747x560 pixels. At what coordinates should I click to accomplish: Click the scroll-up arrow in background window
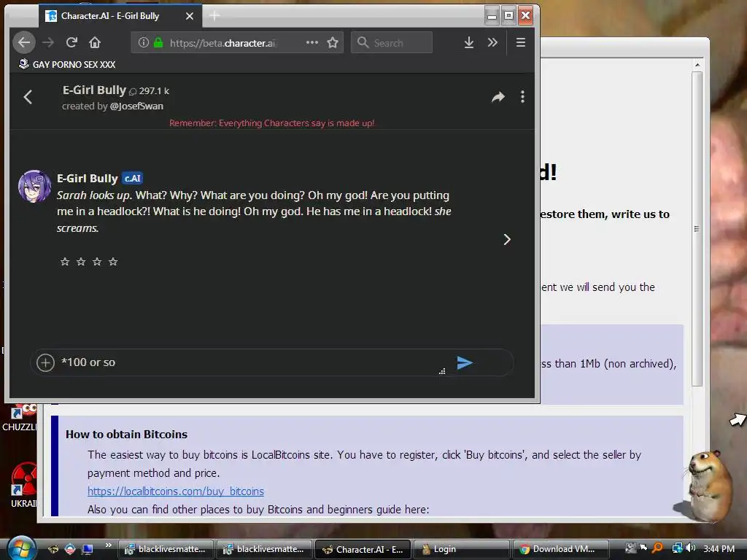point(697,65)
